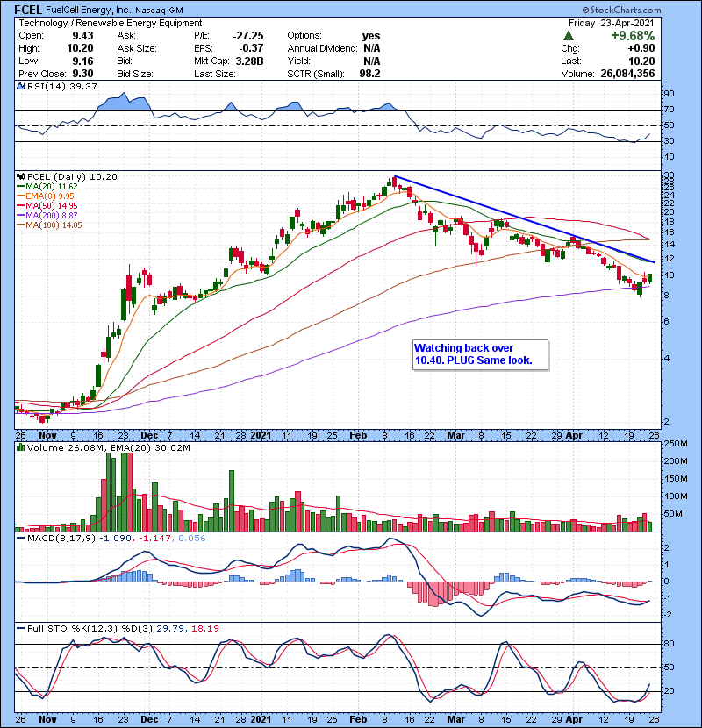Screen dimensions: 702x728
Task: Click the Annual Dividend label
Action: [x=322, y=48]
